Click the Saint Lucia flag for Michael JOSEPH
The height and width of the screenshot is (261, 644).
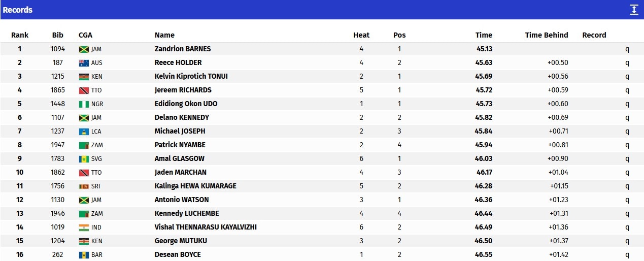pyautogui.click(x=84, y=132)
